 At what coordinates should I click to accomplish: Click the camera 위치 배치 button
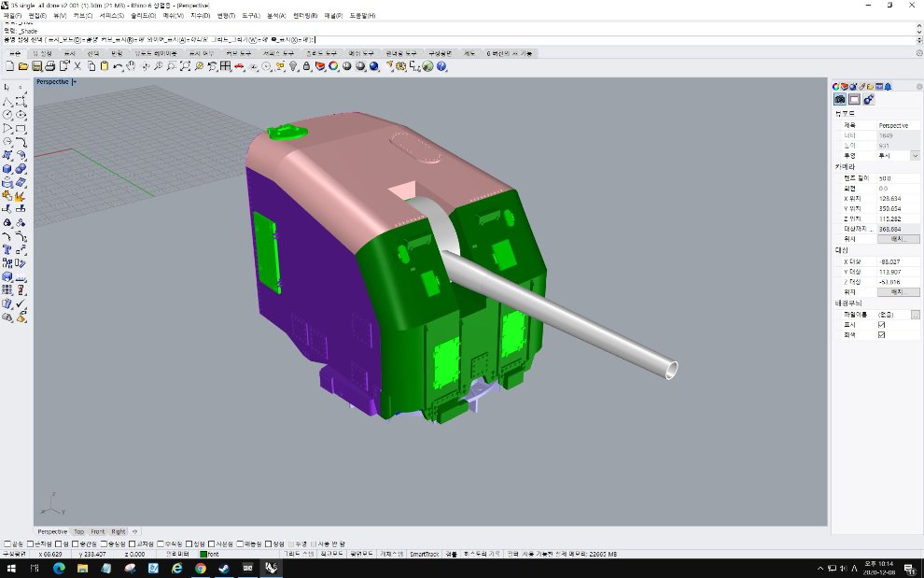pos(898,239)
